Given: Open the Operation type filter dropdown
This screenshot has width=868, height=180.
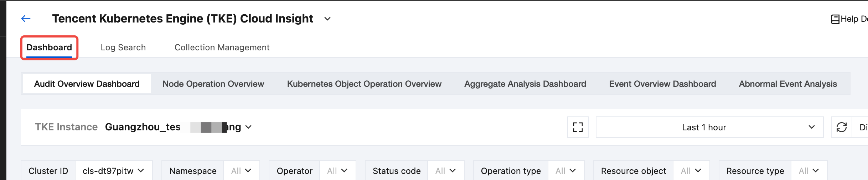Looking at the screenshot, I should [x=565, y=171].
